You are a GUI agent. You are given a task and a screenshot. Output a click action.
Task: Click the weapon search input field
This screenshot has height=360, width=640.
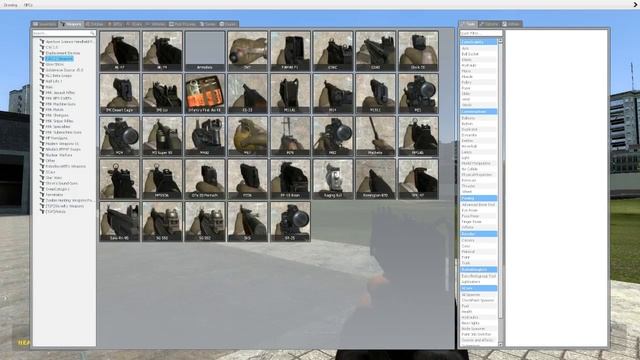pyautogui.click(x=64, y=33)
